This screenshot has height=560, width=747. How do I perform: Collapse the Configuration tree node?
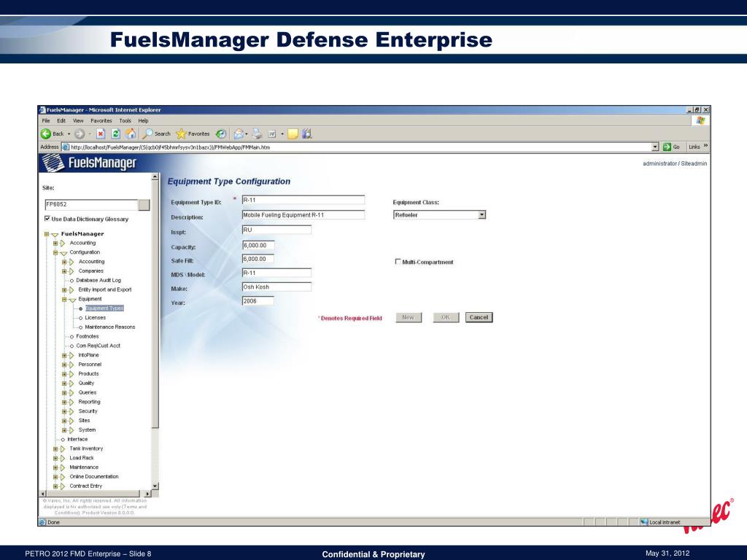point(55,252)
